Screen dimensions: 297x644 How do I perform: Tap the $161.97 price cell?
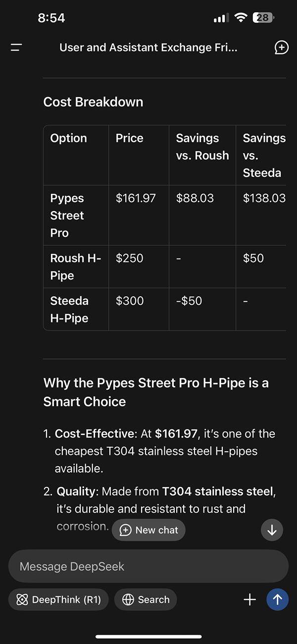coord(139,215)
